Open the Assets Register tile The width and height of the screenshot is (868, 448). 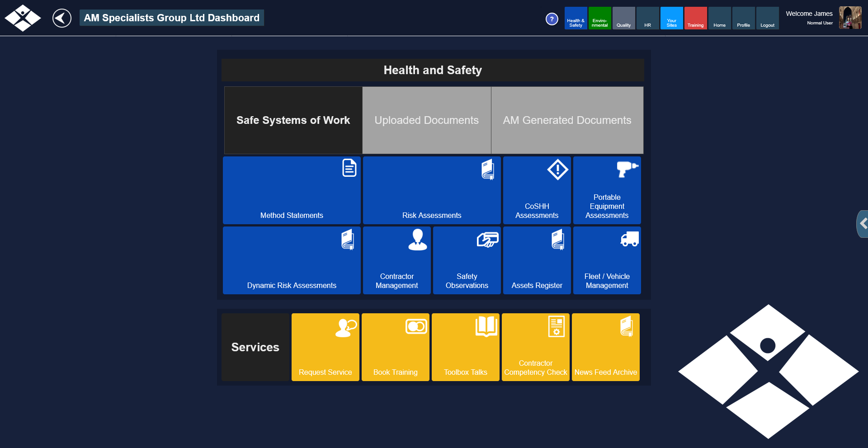(537, 260)
